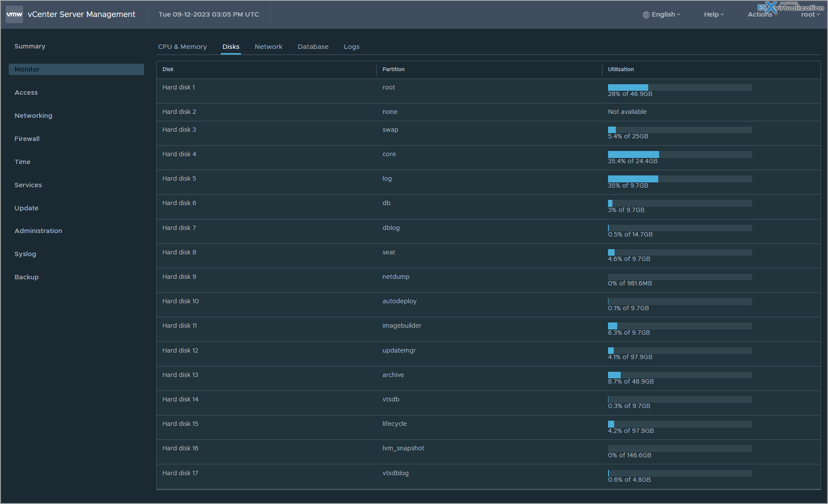The width and height of the screenshot is (828, 504).
Task: Open the English language dropdown
Action: pyautogui.click(x=666, y=14)
